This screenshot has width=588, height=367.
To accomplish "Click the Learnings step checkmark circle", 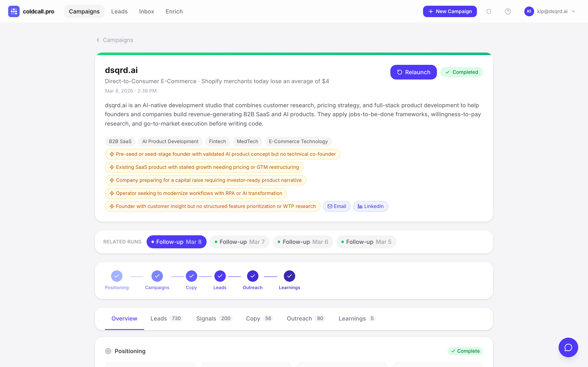I will click(289, 276).
